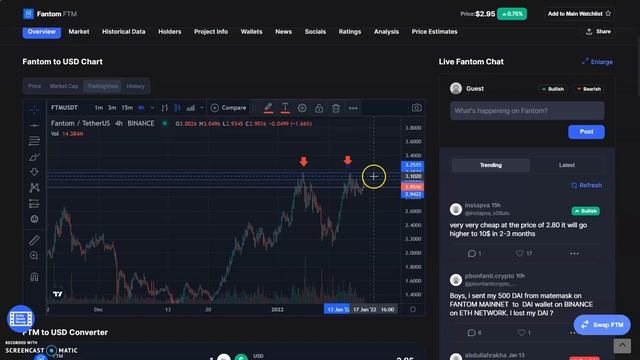
Task: Switch to the History chart tab
Action: [x=136, y=86]
